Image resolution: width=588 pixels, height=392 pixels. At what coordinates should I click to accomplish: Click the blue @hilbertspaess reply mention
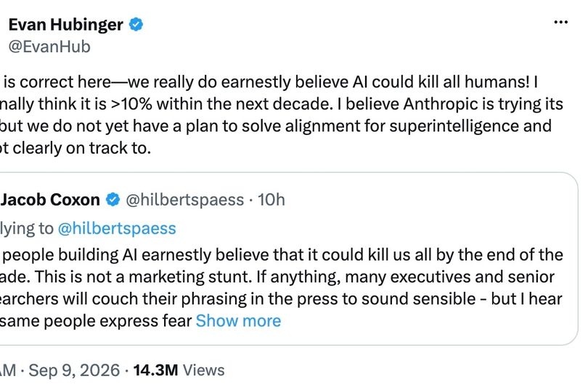117,229
